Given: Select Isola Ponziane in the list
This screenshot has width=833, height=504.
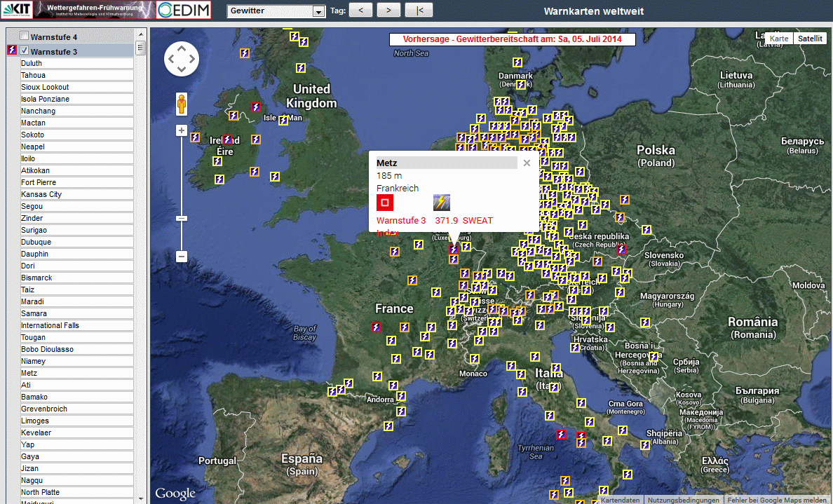Looking at the screenshot, I should pyautogui.click(x=76, y=100).
